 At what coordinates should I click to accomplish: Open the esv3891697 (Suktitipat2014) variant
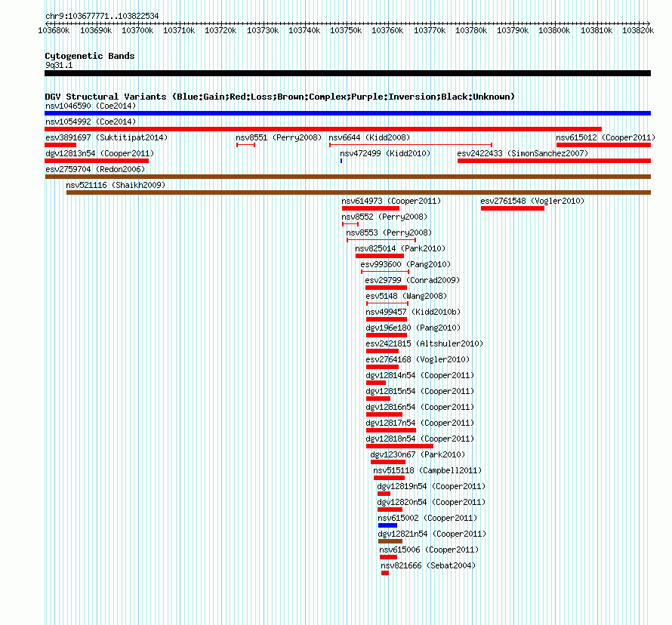click(x=106, y=137)
